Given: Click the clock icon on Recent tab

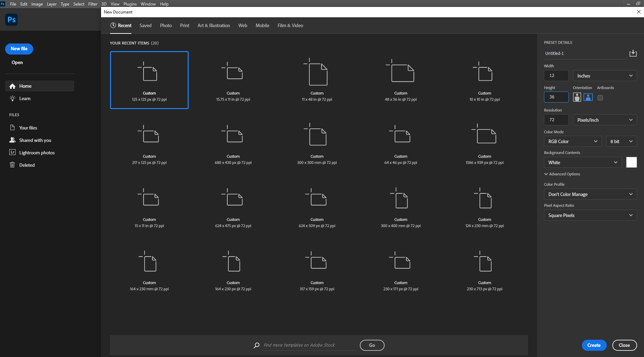Looking at the screenshot, I should click(113, 25).
